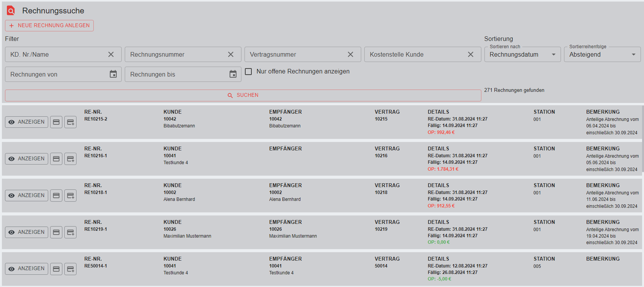Viewport: 644px width, 287px height.
Task: Show invoice RE50014-1 with Anzeigen
Action: point(27,269)
